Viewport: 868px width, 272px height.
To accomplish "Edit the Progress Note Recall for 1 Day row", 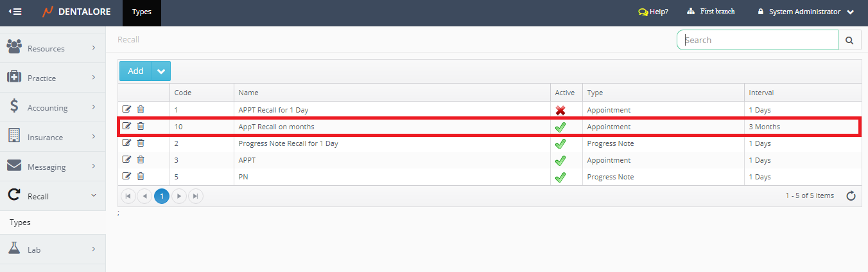I will click(x=126, y=143).
